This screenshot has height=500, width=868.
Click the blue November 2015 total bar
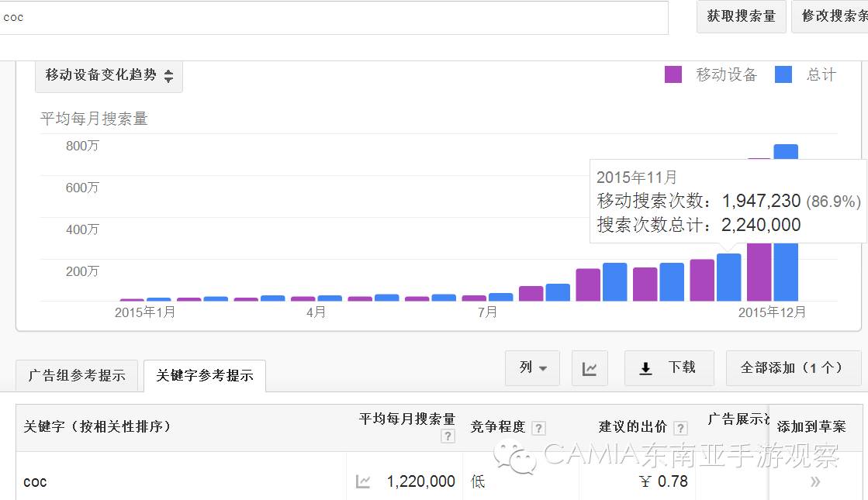pyautogui.click(x=728, y=277)
